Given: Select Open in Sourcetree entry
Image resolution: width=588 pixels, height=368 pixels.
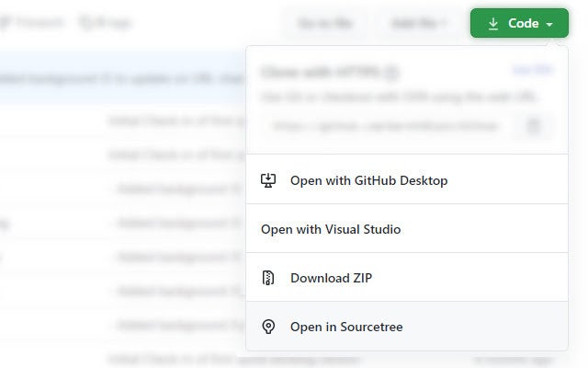Looking at the screenshot, I should point(346,327).
